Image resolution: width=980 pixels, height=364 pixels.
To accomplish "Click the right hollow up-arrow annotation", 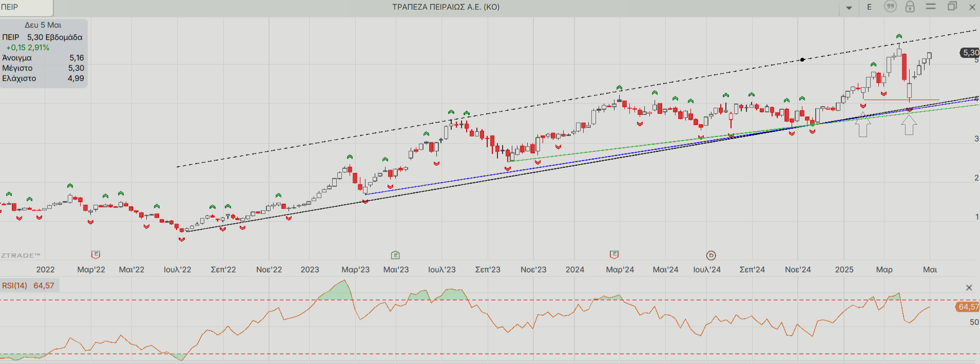I will point(909,125).
